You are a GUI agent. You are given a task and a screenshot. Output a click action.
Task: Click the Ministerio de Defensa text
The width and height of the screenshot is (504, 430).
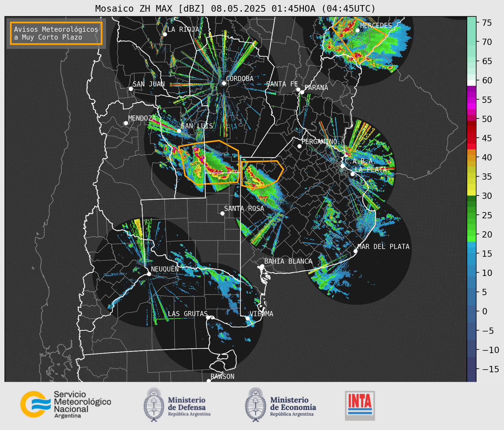coord(189,406)
